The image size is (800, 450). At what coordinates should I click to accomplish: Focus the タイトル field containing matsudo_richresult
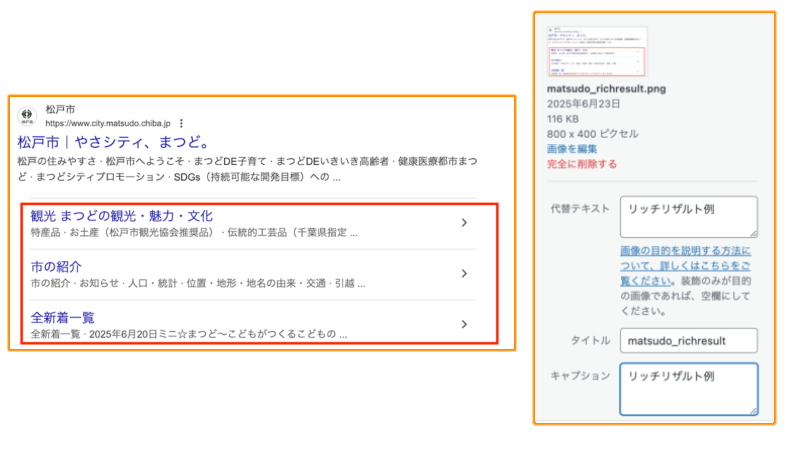pos(688,341)
